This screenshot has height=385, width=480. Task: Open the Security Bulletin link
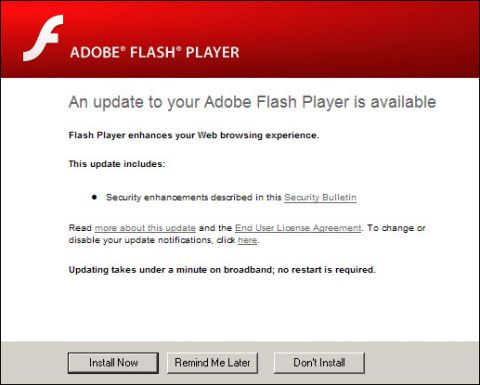320,197
